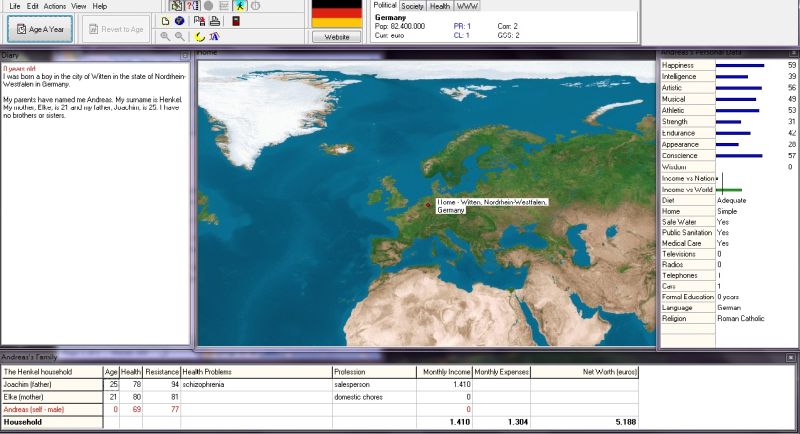Click the Safe Water label

coord(679,222)
